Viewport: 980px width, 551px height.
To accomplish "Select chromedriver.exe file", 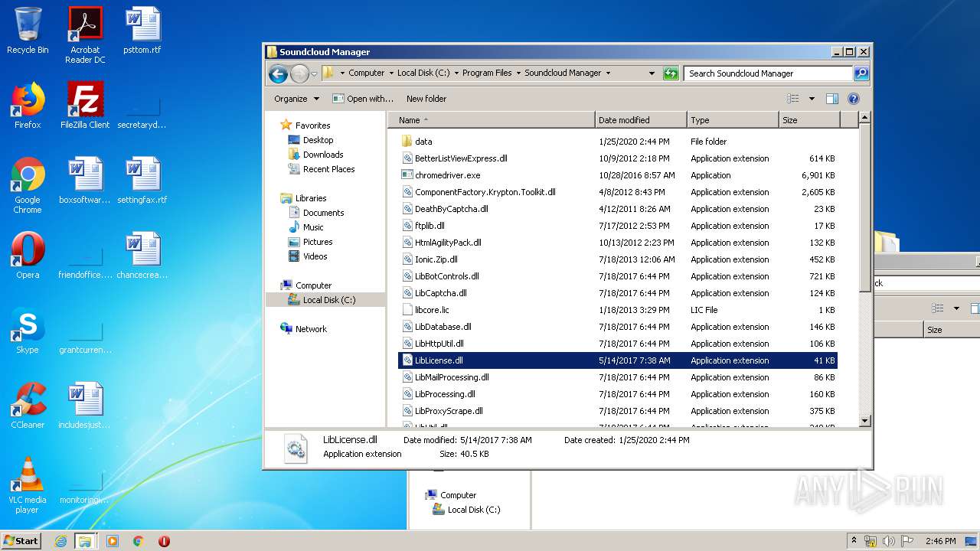I will tap(618, 175).
